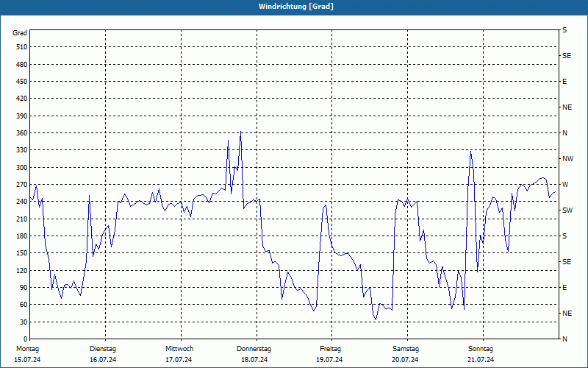Click the 180 degree axis label
This screenshot has width=588, height=368.
coord(22,236)
